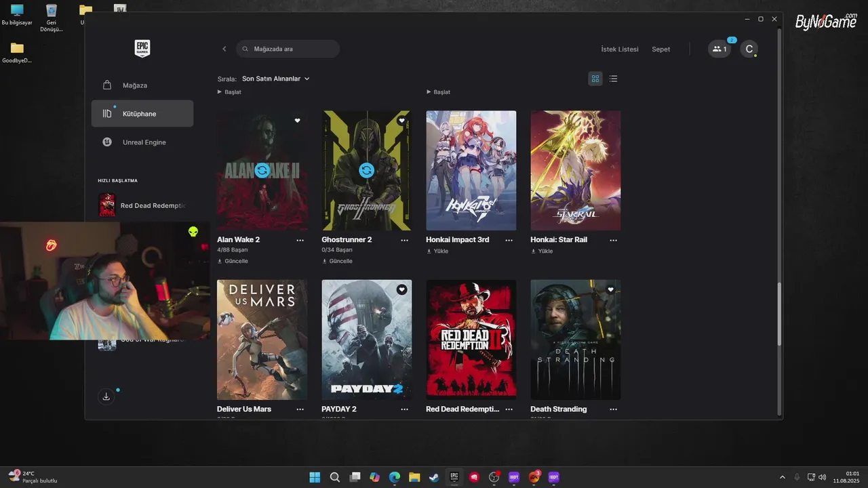Screen dimensions: 868x488
Task: Open Bu bilgisayar desktop icon
Action: pyautogui.click(x=17, y=15)
